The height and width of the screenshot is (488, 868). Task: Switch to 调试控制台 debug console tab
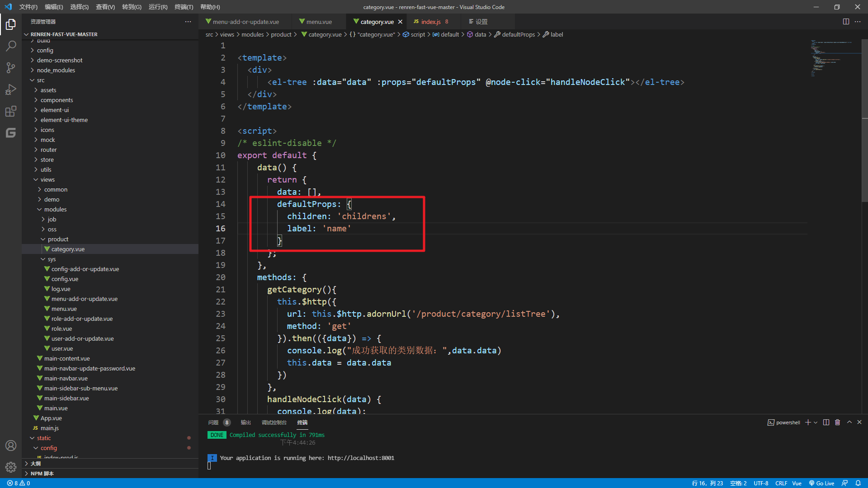pyautogui.click(x=274, y=422)
